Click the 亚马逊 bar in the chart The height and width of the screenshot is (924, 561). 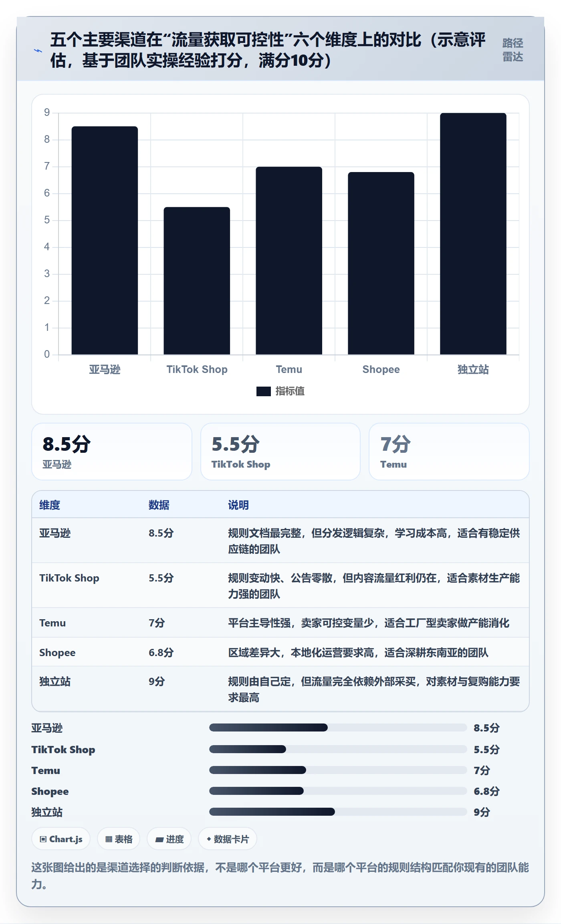(105, 240)
